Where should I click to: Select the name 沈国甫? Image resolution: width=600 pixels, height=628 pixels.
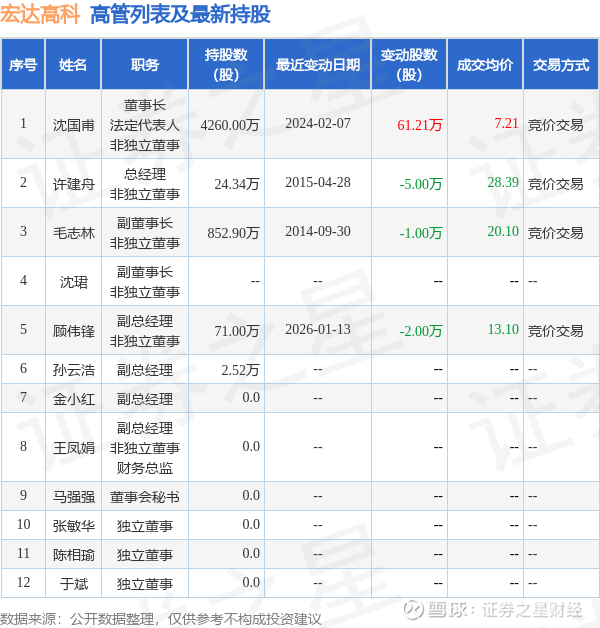coord(74,125)
